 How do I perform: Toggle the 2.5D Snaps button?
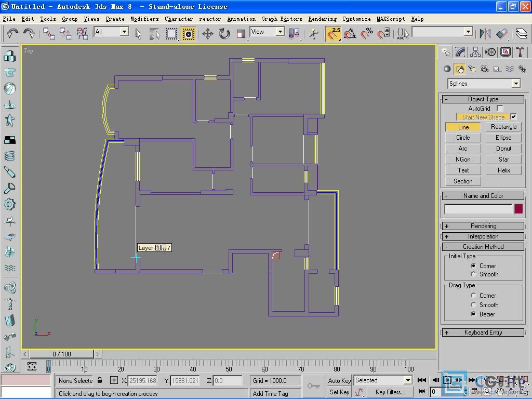click(x=333, y=34)
